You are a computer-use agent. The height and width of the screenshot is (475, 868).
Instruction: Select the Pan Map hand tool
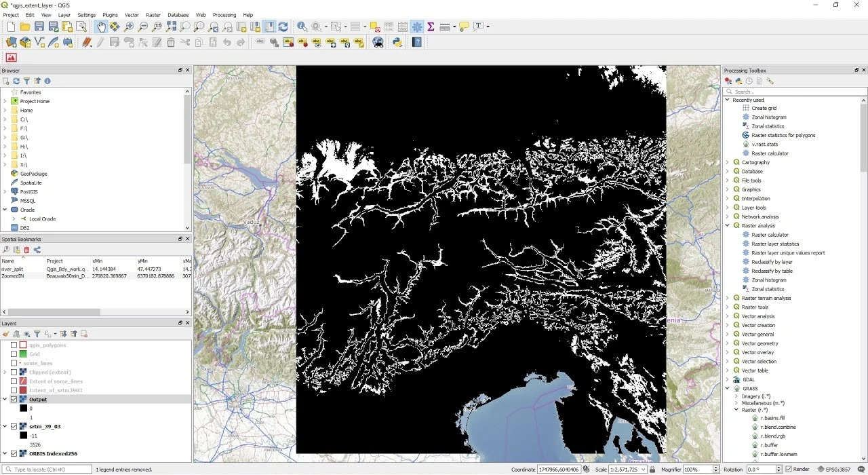101,26
